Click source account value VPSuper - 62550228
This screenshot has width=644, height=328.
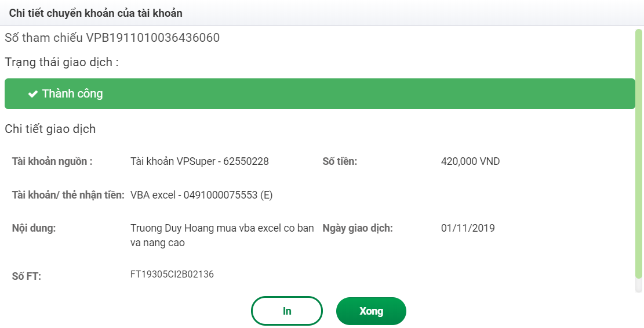tap(199, 161)
